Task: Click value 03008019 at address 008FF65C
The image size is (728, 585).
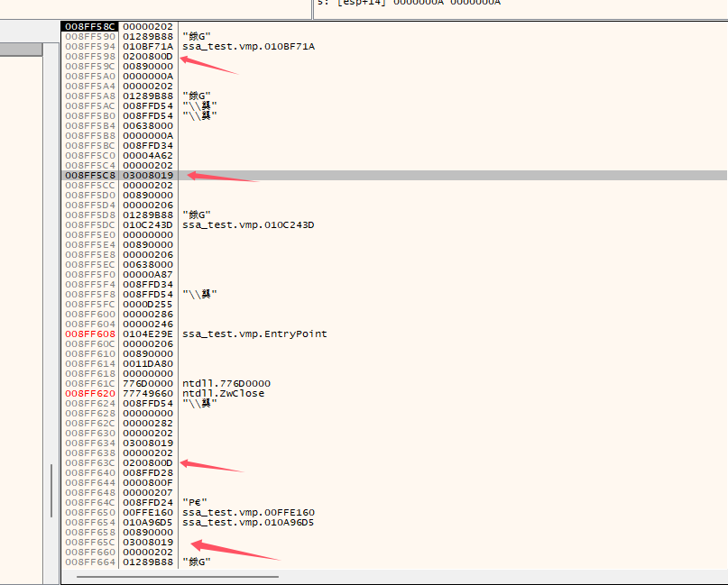Action: pos(148,543)
